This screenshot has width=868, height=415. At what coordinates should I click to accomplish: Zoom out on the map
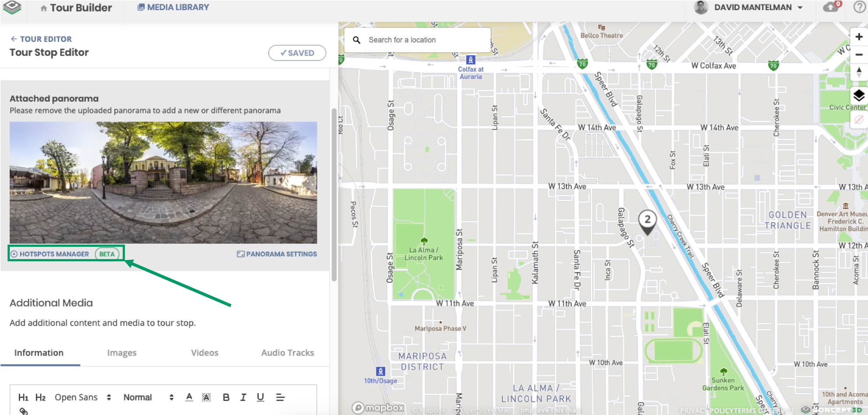click(859, 55)
